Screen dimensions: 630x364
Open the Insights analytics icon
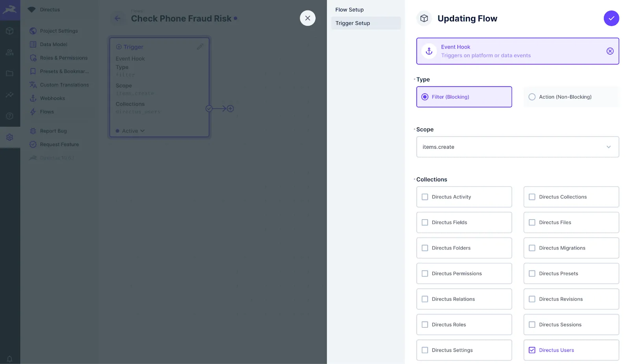(x=10, y=94)
